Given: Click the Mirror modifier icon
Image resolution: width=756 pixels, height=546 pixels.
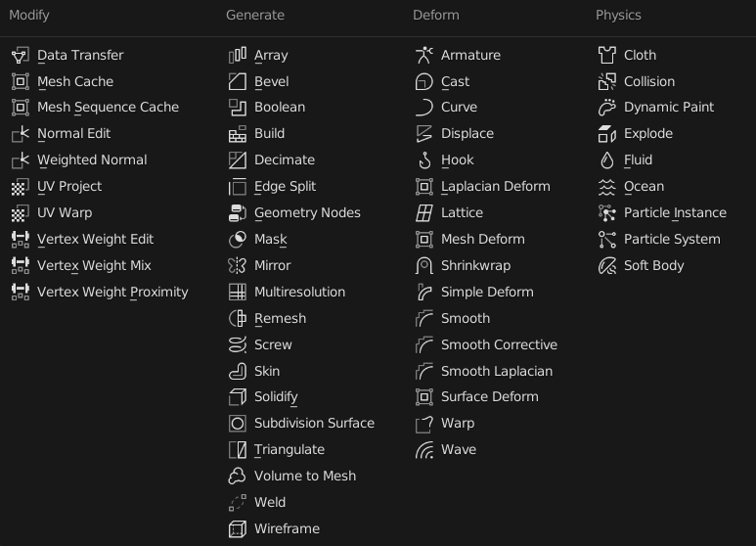Looking at the screenshot, I should 238,266.
